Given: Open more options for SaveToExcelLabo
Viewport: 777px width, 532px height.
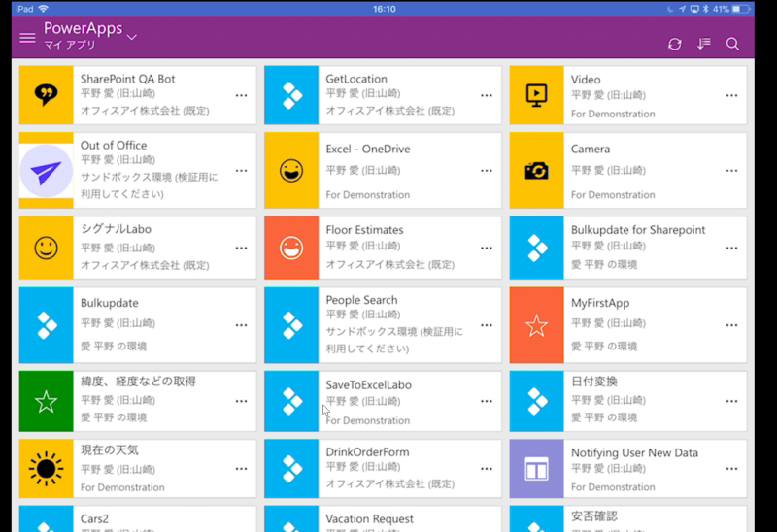Looking at the screenshot, I should (x=487, y=401).
